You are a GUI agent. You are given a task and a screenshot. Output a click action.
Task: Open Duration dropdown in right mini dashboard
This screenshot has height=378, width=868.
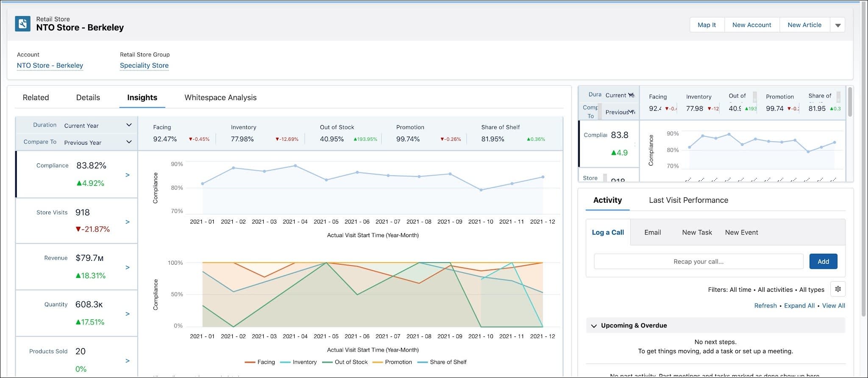[x=619, y=95]
